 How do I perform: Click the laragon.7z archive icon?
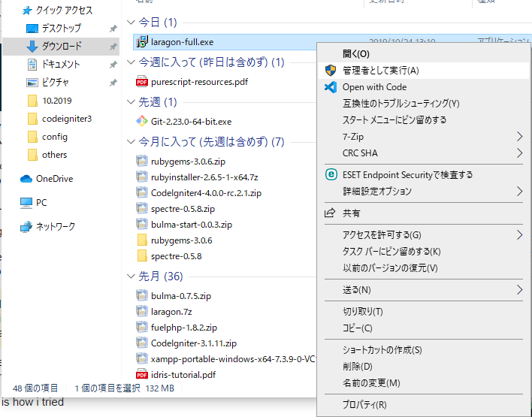pos(142,311)
